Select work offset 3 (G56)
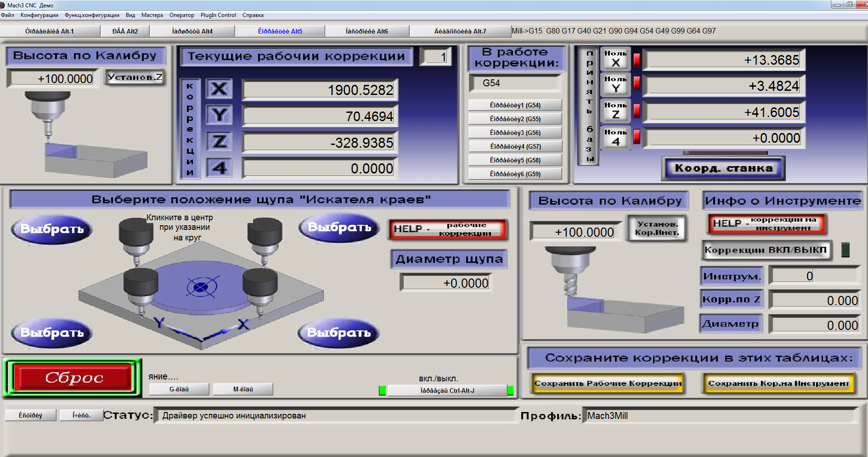The image size is (868, 457). (x=515, y=133)
